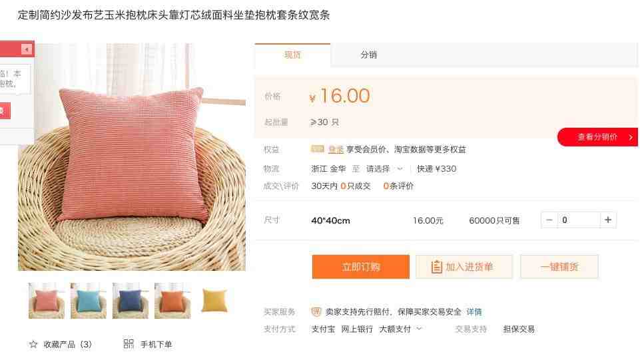Click the quantity input field
Screen dimensions: 644x358
point(579,220)
